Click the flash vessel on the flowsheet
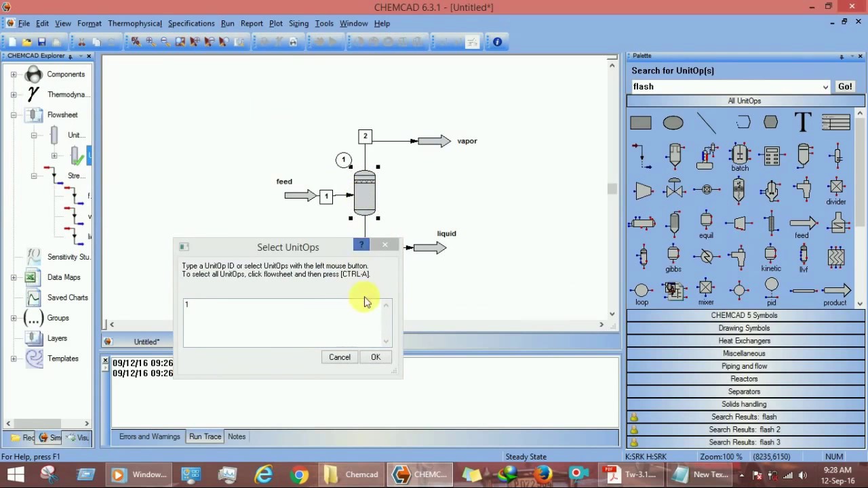Image resolution: width=868 pixels, height=488 pixels. point(365,192)
